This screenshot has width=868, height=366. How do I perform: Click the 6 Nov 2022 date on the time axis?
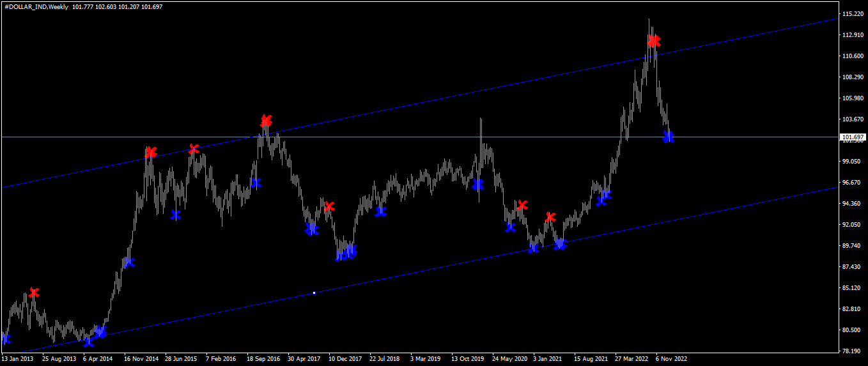(x=671, y=359)
